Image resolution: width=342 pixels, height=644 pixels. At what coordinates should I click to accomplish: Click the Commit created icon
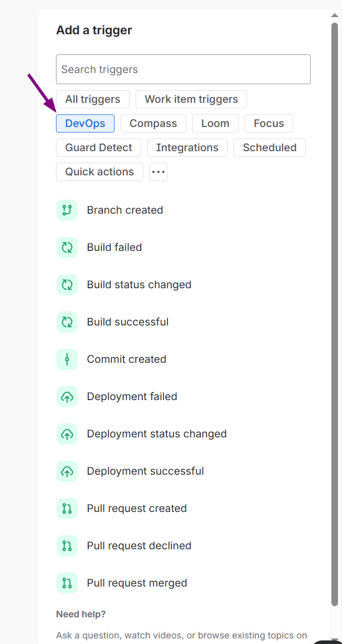[x=67, y=359]
